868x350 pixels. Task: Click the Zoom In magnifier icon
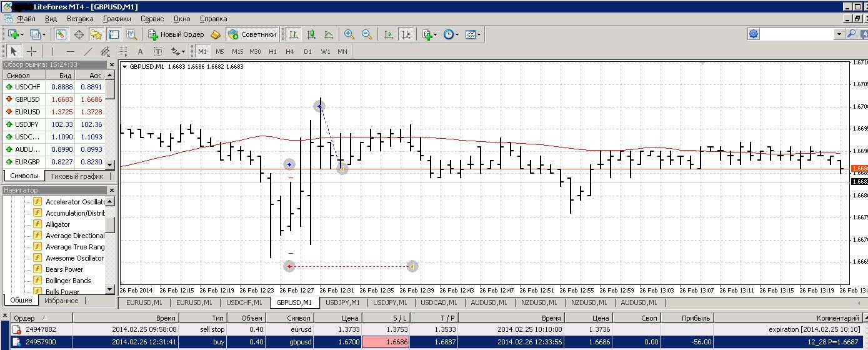pos(349,35)
